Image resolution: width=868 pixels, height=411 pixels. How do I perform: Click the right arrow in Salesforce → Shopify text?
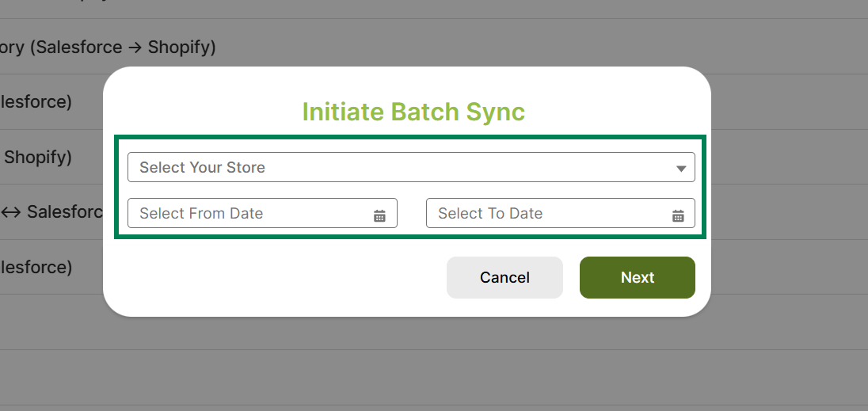click(135, 48)
